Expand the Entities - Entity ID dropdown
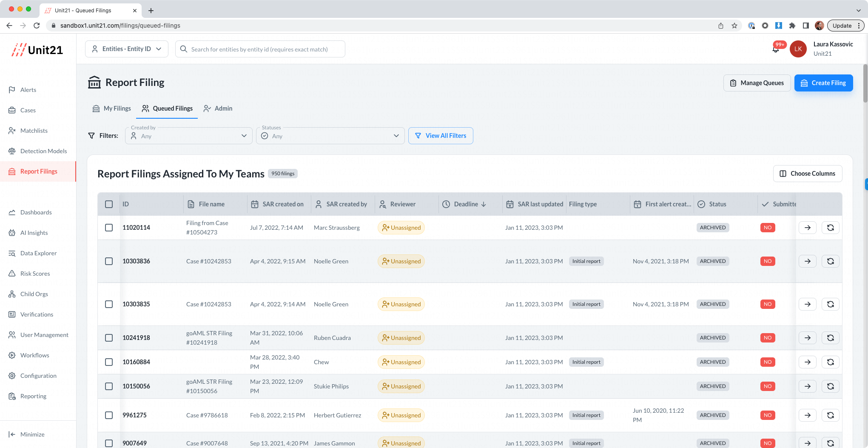This screenshot has width=868, height=448. tap(127, 49)
